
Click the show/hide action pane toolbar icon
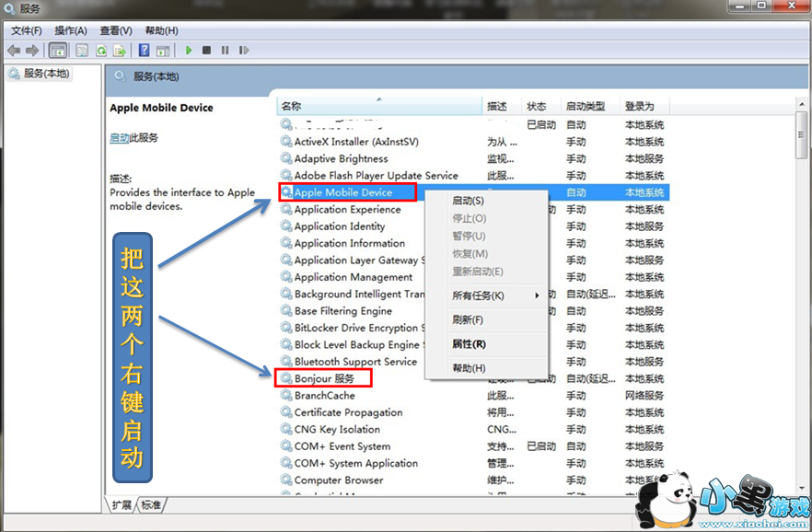163,51
